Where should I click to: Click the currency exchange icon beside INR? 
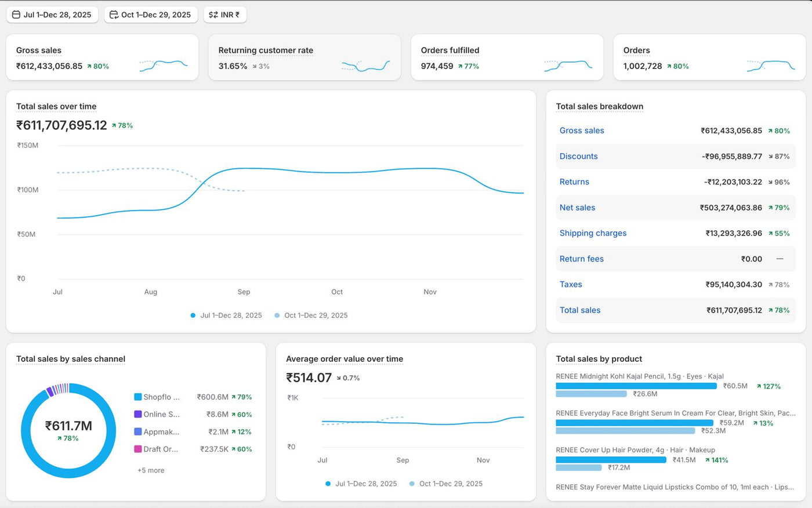tap(213, 14)
